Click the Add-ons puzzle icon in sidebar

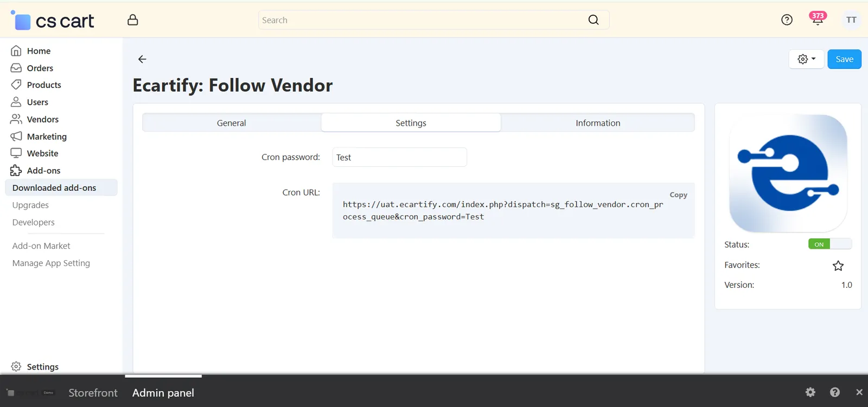click(x=16, y=171)
